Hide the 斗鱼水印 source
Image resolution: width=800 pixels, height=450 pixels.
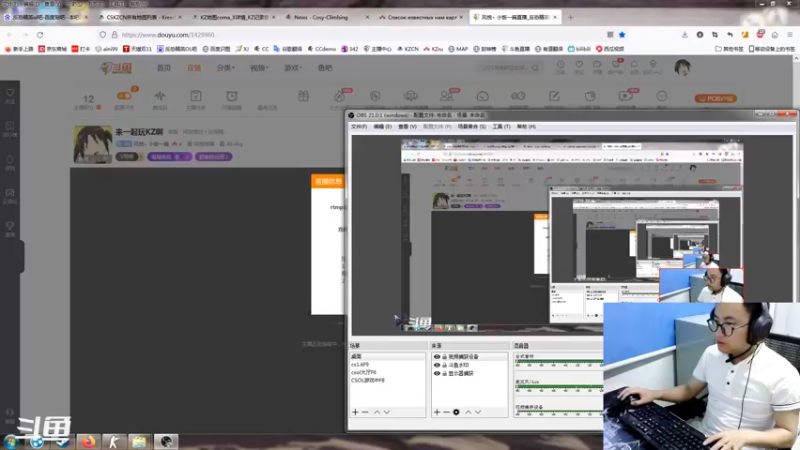tap(437, 365)
